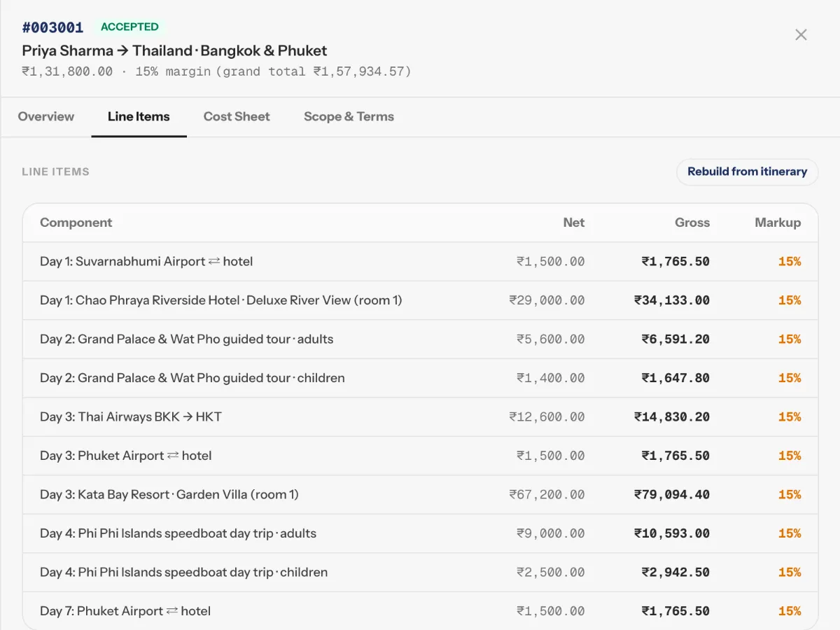
Task: Click net value ₹67,200.00
Action: 547,495
